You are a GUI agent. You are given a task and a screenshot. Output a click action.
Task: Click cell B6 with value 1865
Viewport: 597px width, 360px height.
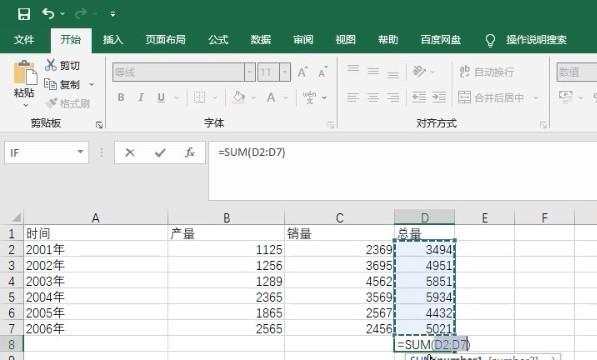point(226,313)
